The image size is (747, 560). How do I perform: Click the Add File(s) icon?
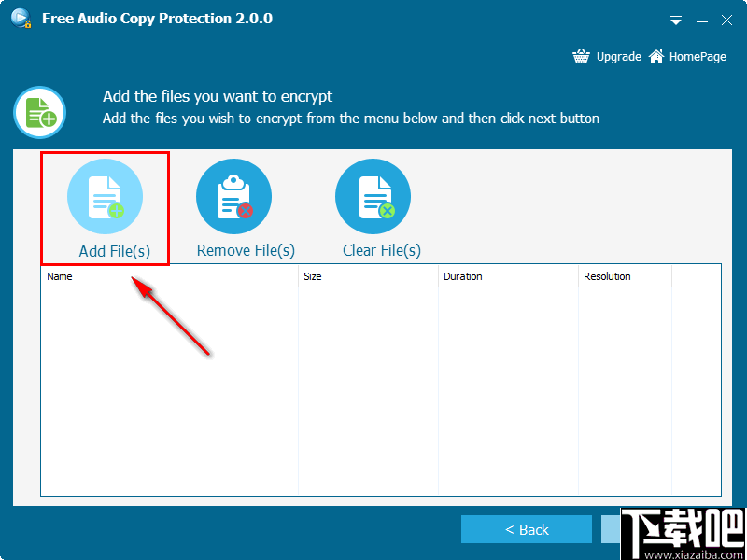point(105,196)
